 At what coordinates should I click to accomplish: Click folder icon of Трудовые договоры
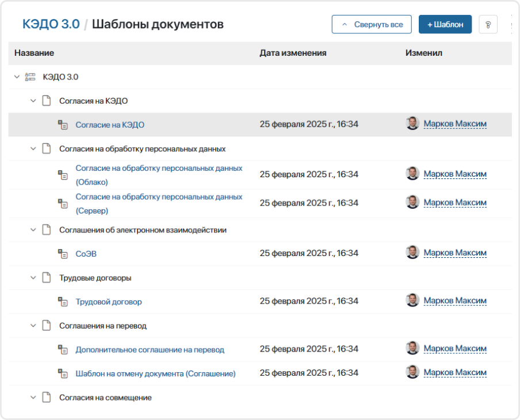47,278
